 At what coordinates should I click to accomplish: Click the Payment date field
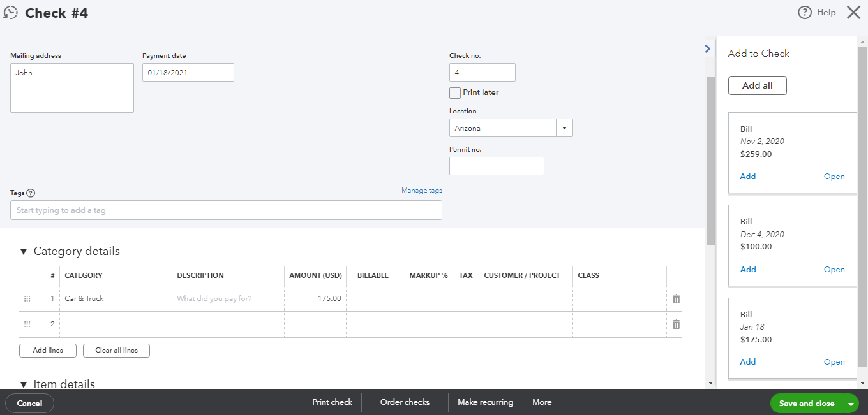188,73
